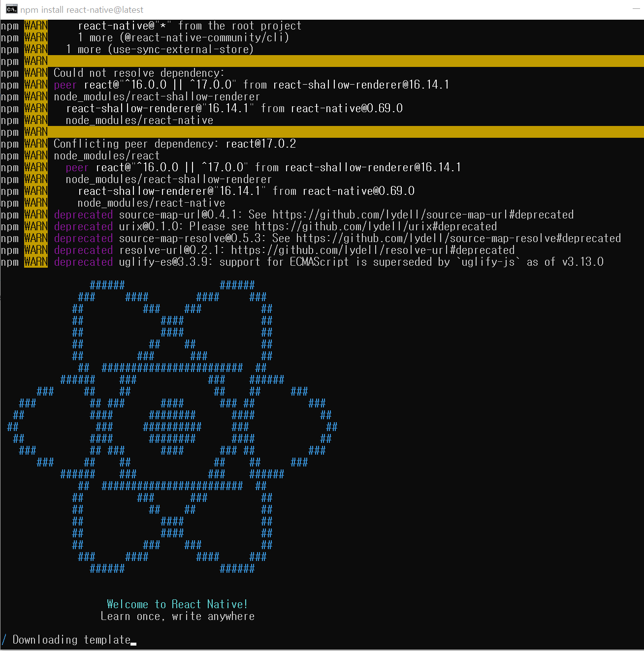644x651 pixels.
Task: Click the React ASCII logo center nucleus
Action: point(172,427)
